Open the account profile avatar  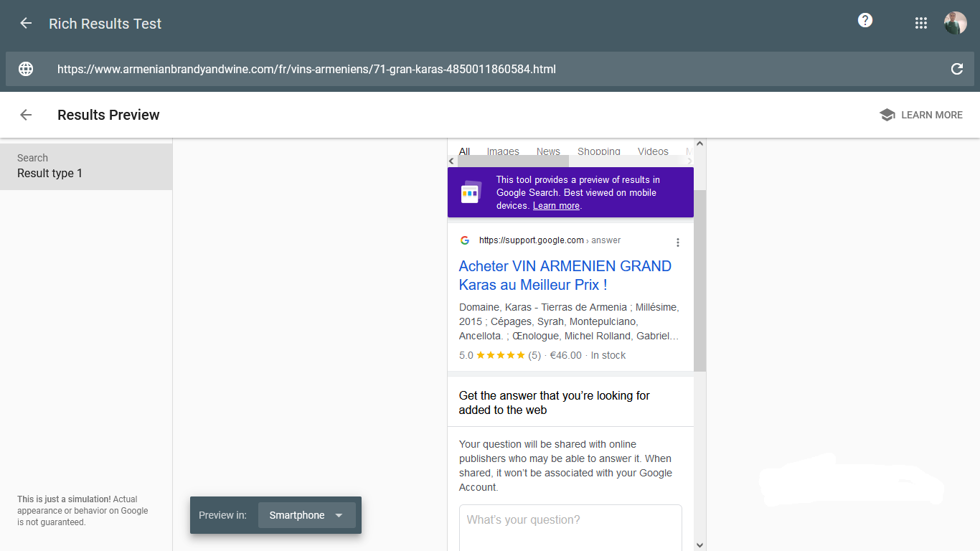956,23
